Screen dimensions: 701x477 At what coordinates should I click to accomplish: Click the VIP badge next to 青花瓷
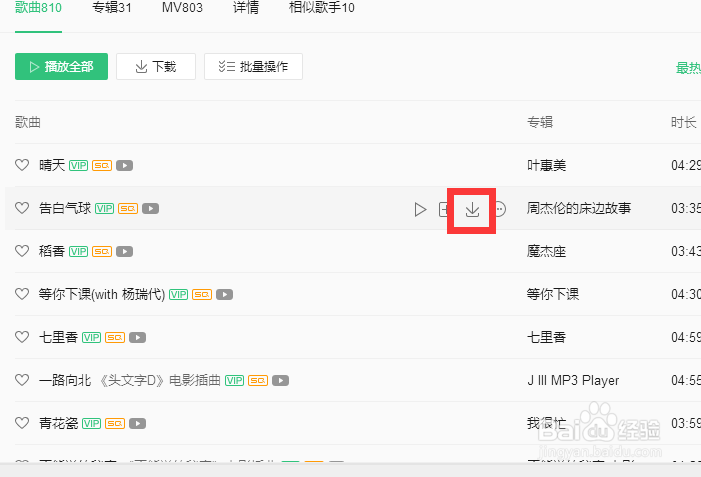pos(91,423)
